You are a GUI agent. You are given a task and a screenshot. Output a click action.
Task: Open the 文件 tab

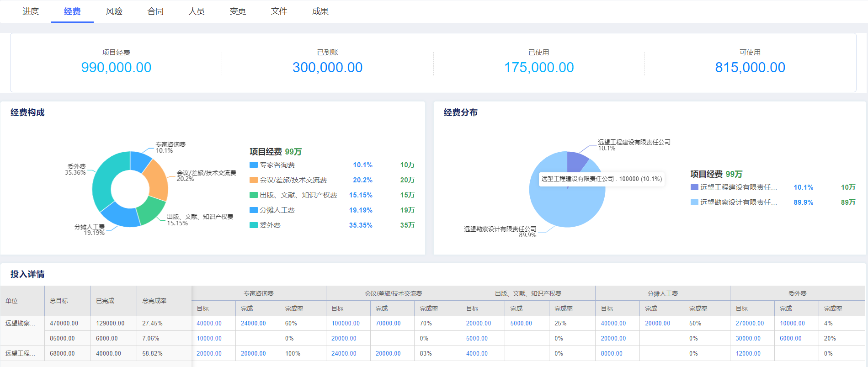click(279, 11)
